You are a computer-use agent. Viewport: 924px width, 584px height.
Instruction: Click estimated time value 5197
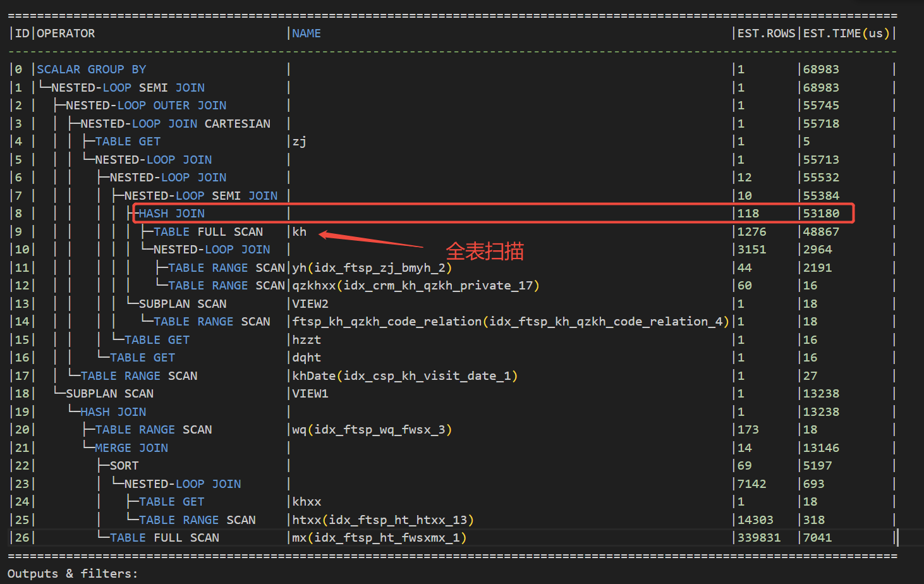coord(818,466)
